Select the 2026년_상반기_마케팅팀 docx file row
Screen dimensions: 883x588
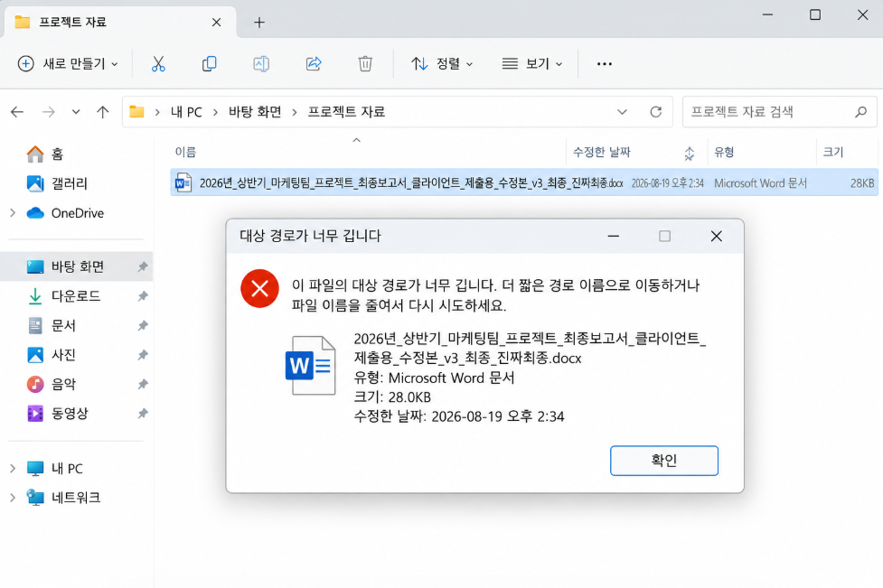523,182
